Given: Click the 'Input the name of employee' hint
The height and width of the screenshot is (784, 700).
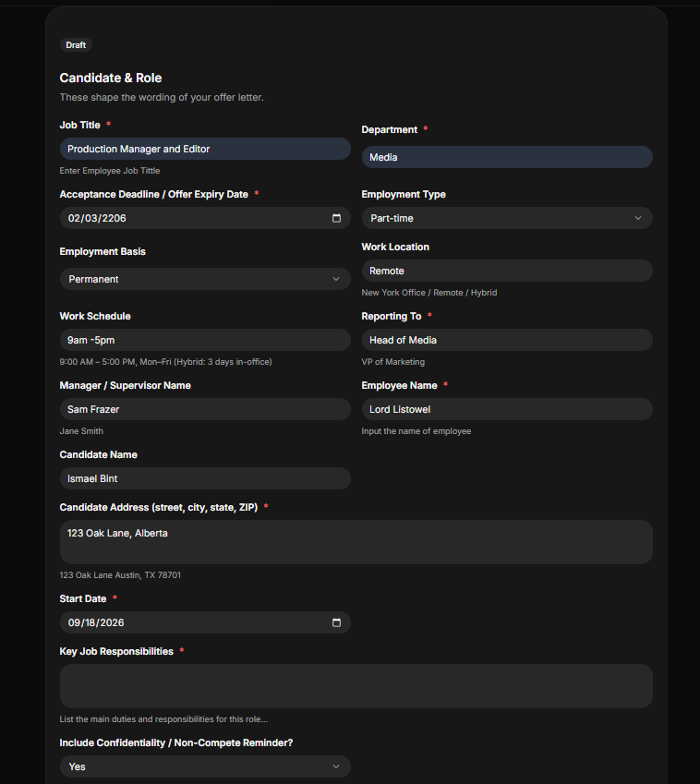Looking at the screenshot, I should pyautogui.click(x=416, y=431).
